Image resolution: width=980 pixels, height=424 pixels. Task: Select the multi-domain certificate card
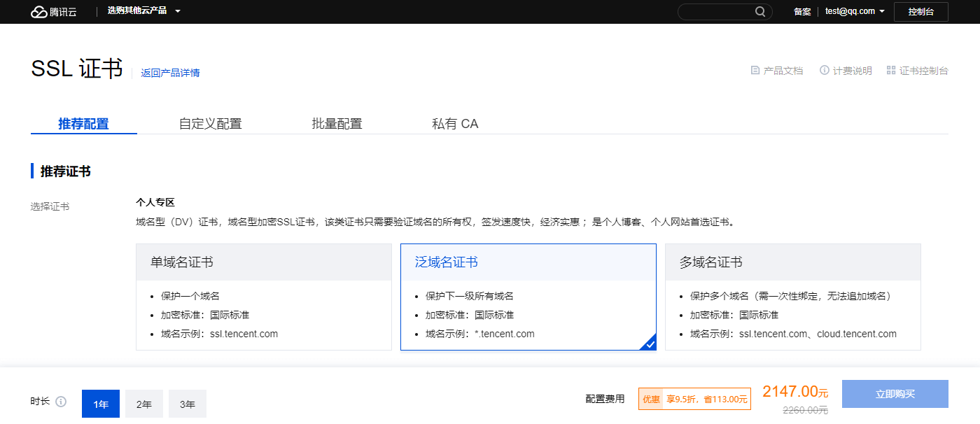792,297
